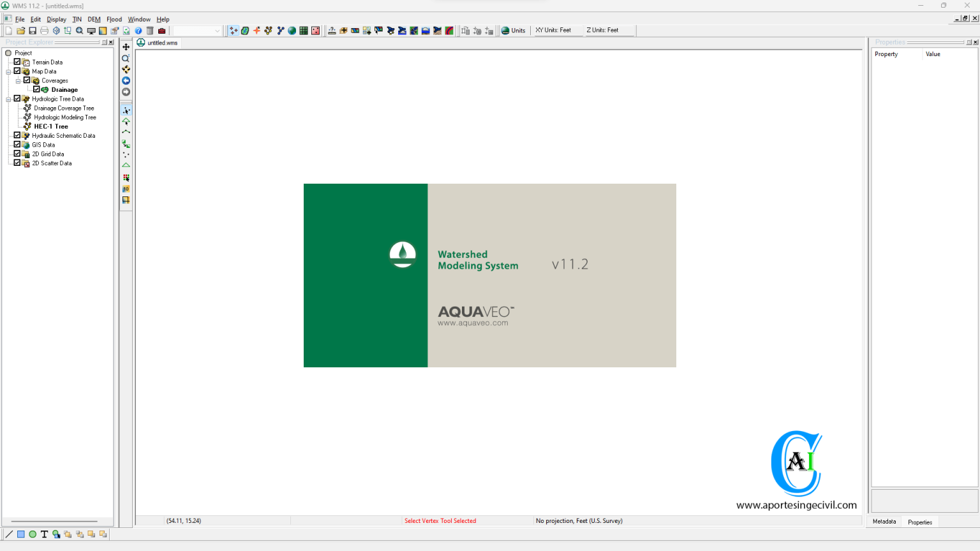
Task: Close the Project Explorer panel
Action: 111,42
